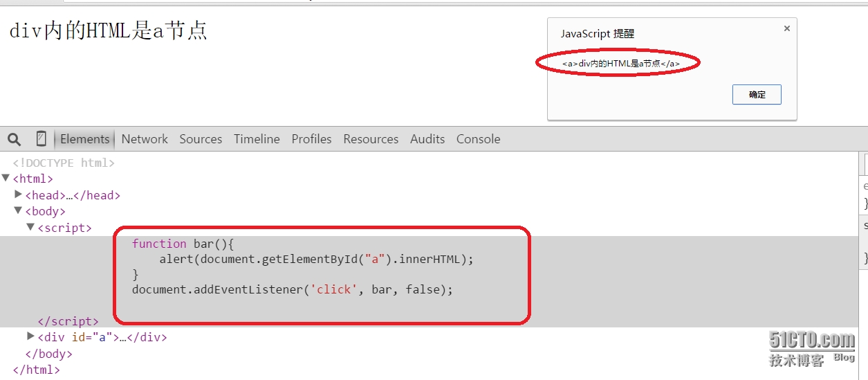This screenshot has height=380, width=868.
Task: Click the page text 'div内的HTML是a节点'
Action: pos(108,31)
